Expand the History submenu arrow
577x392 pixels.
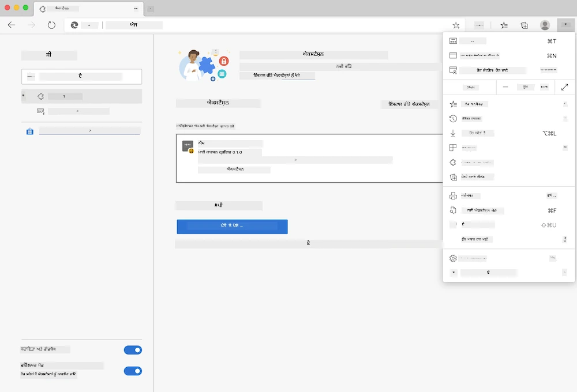tap(565, 118)
